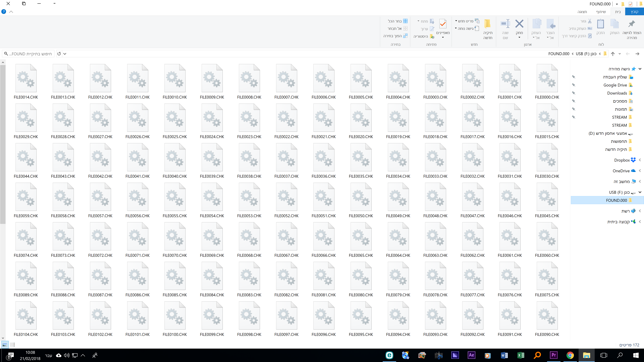Switch to large icons view in status bar

tap(5, 345)
